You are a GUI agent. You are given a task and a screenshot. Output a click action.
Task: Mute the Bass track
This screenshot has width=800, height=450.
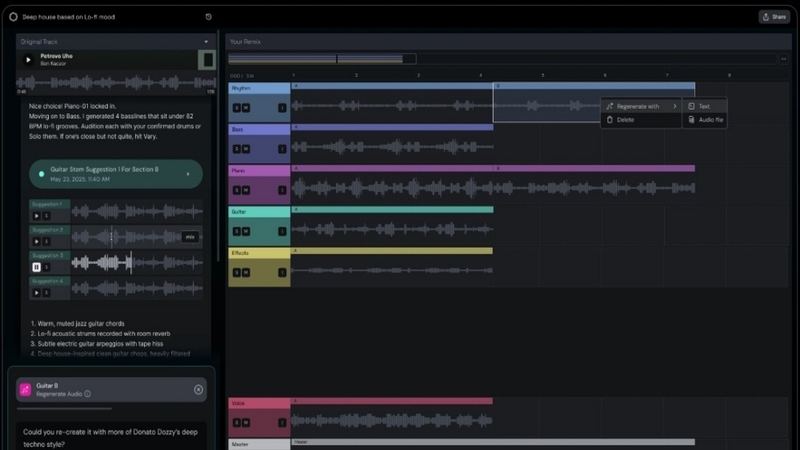245,149
